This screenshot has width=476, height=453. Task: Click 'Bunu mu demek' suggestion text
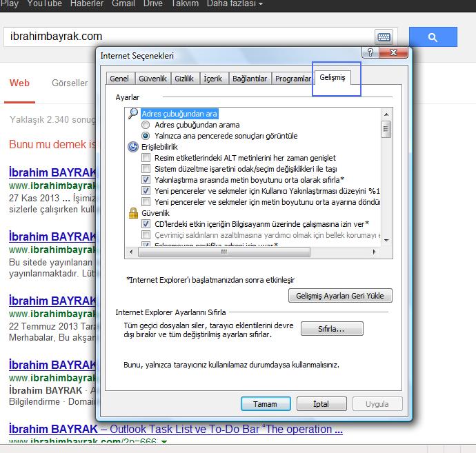[52, 144]
